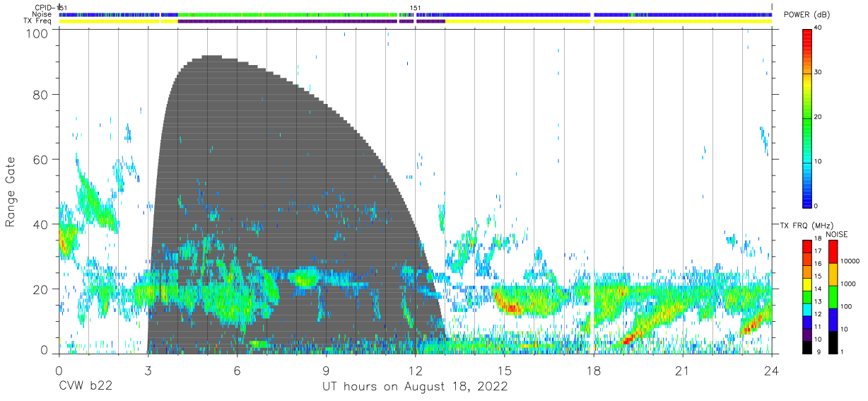Select the black swatch in the NOISE legend
This screenshot has width=868, height=401.
point(833,342)
